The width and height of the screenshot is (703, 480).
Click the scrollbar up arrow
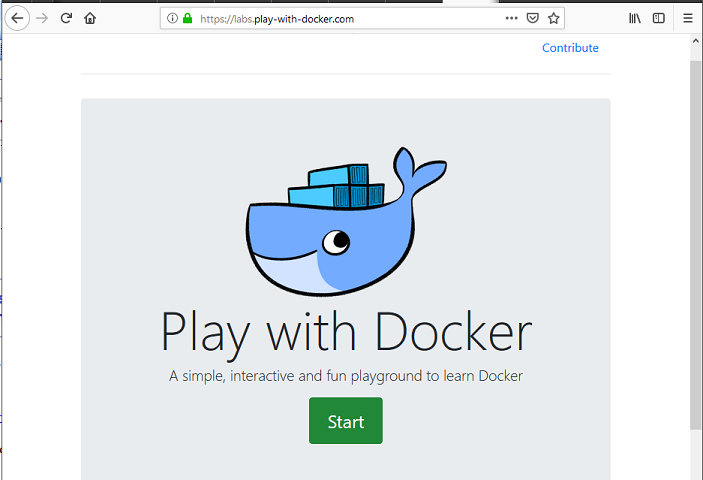click(x=695, y=41)
